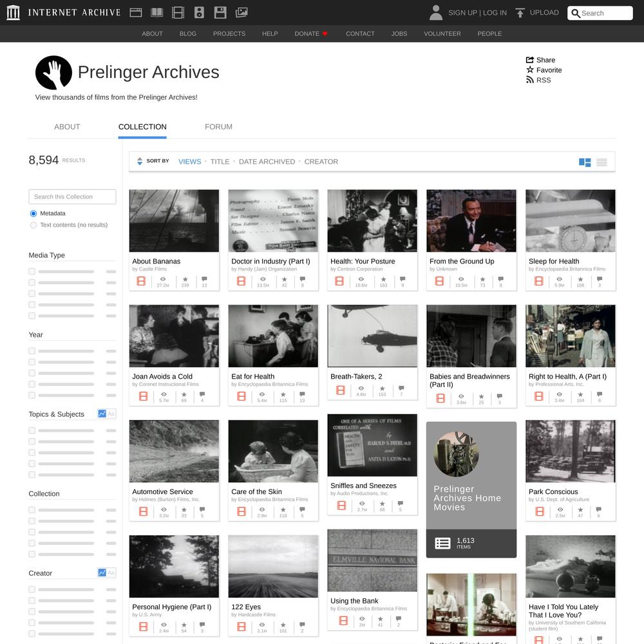Open the COLLECTION tab
The height and width of the screenshot is (644, 644).
[x=142, y=126]
